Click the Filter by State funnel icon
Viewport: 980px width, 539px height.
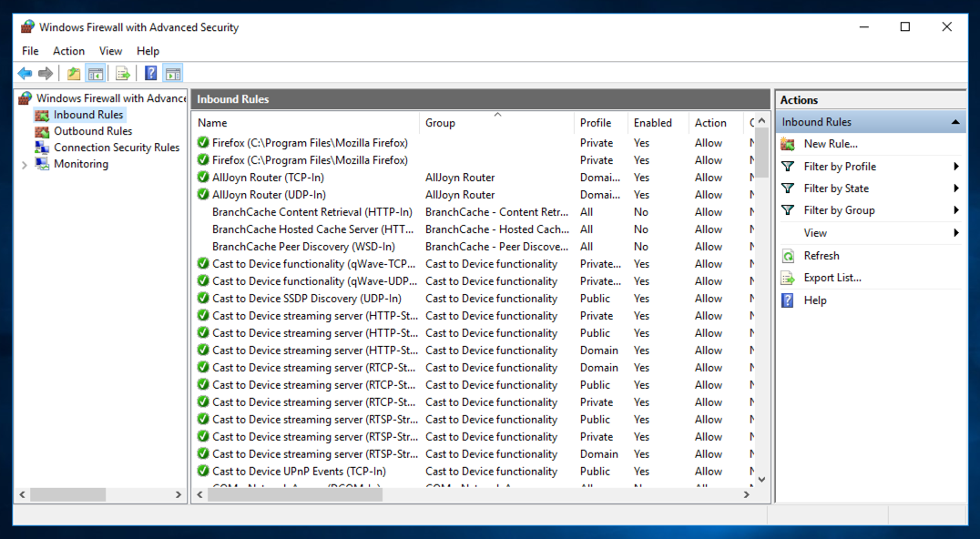tap(788, 188)
